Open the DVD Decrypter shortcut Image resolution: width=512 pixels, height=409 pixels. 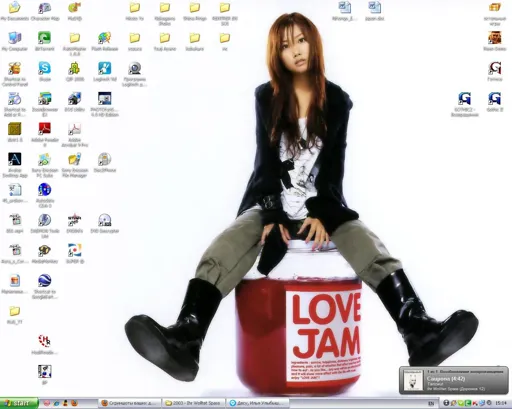click(104, 220)
